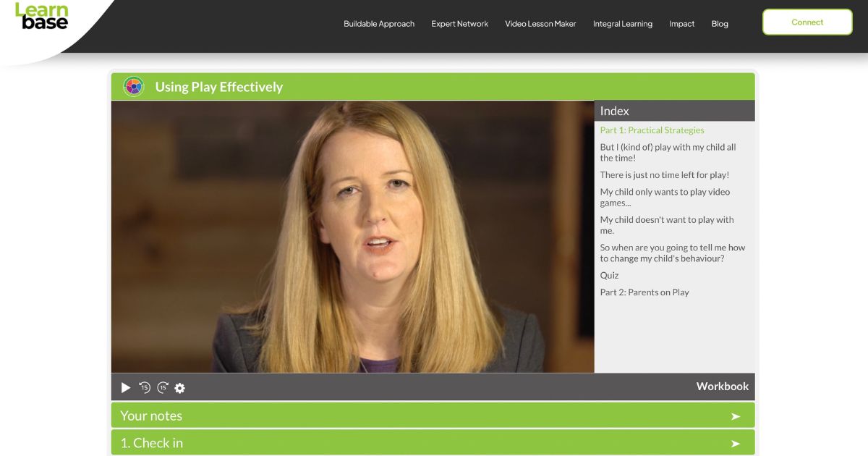Image resolution: width=868 pixels, height=456 pixels.
Task: Switch to the Integral Learning section
Action: coord(623,23)
